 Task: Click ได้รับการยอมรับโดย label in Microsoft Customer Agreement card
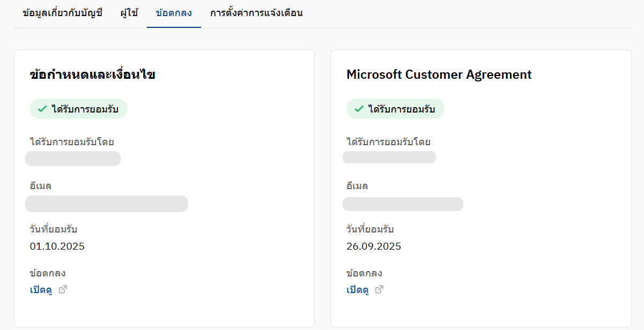click(389, 142)
